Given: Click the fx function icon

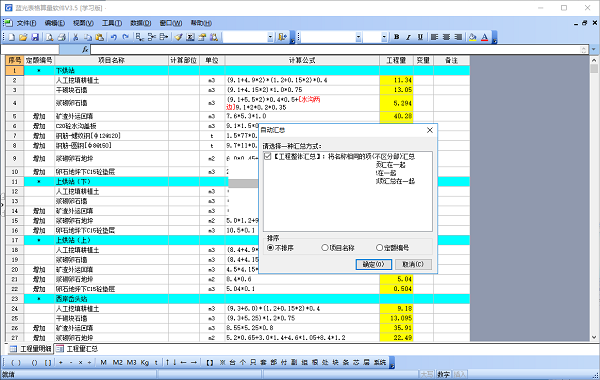Looking at the screenshot, I should [85, 49].
